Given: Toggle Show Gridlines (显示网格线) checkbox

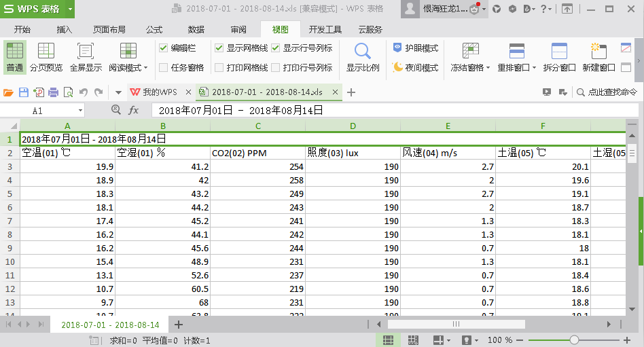Looking at the screenshot, I should [x=219, y=48].
